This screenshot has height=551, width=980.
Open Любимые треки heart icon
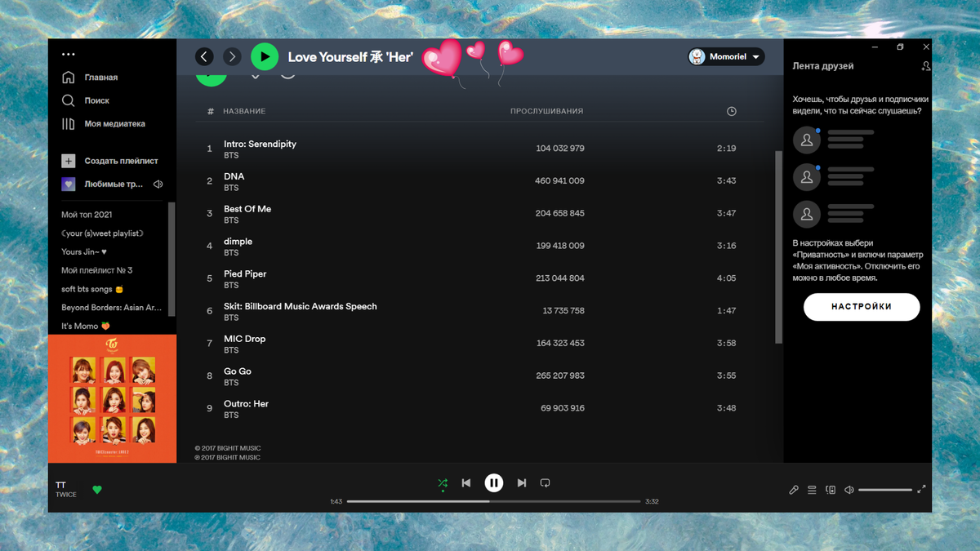pos(69,184)
